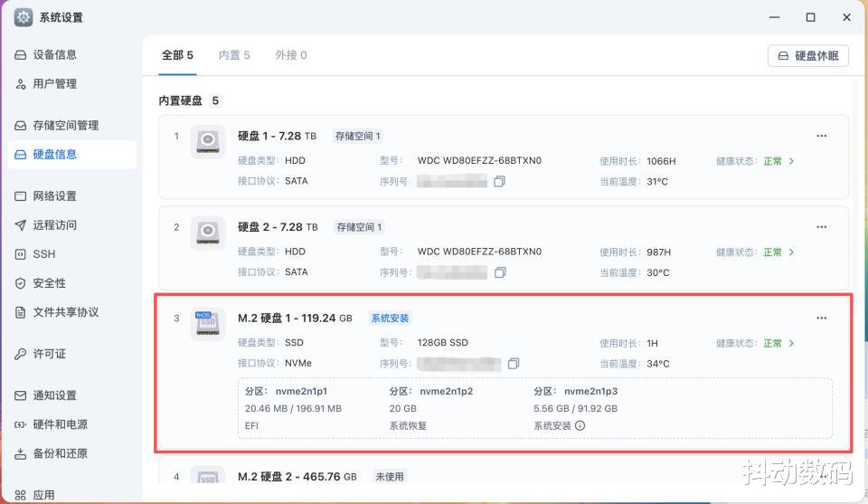This screenshot has height=504, width=868.
Task: Switch to the 外接 0 tab
Action: pyautogui.click(x=291, y=55)
